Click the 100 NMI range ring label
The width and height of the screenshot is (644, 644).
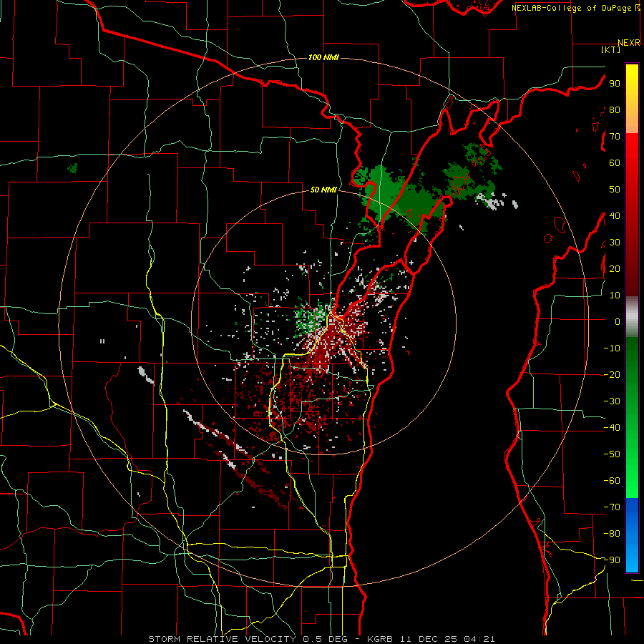click(323, 57)
